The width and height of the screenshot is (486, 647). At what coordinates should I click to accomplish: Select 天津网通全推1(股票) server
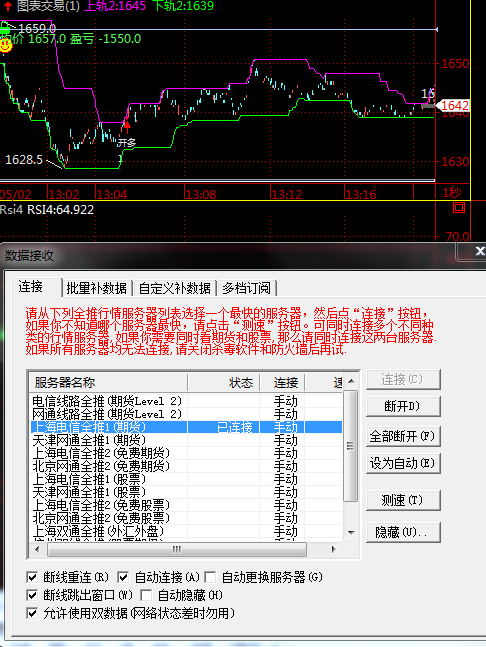pyautogui.click(x=186, y=492)
